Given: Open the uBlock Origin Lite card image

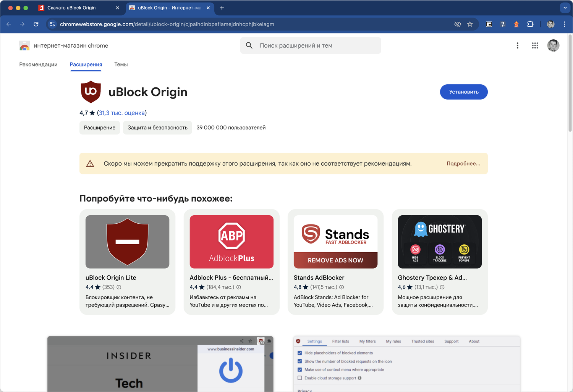Looking at the screenshot, I should pyautogui.click(x=127, y=242).
